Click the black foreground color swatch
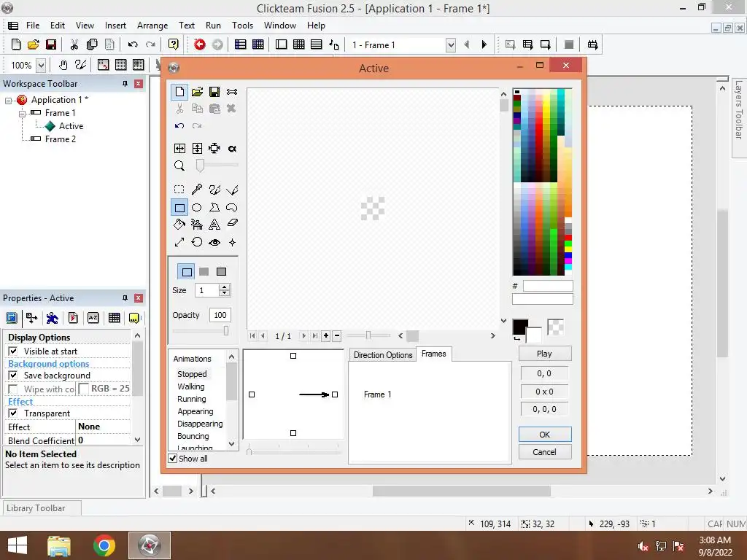The height and width of the screenshot is (560, 747). (519, 327)
